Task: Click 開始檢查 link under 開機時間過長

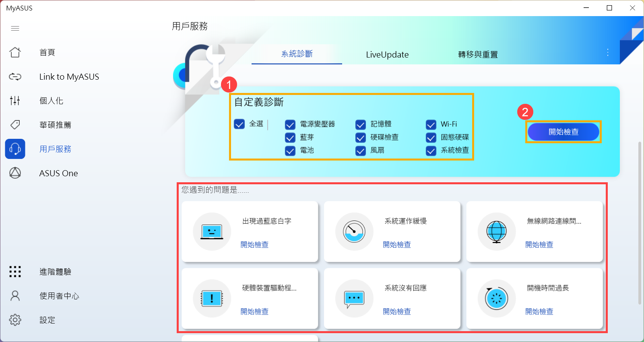Action: coord(539,311)
